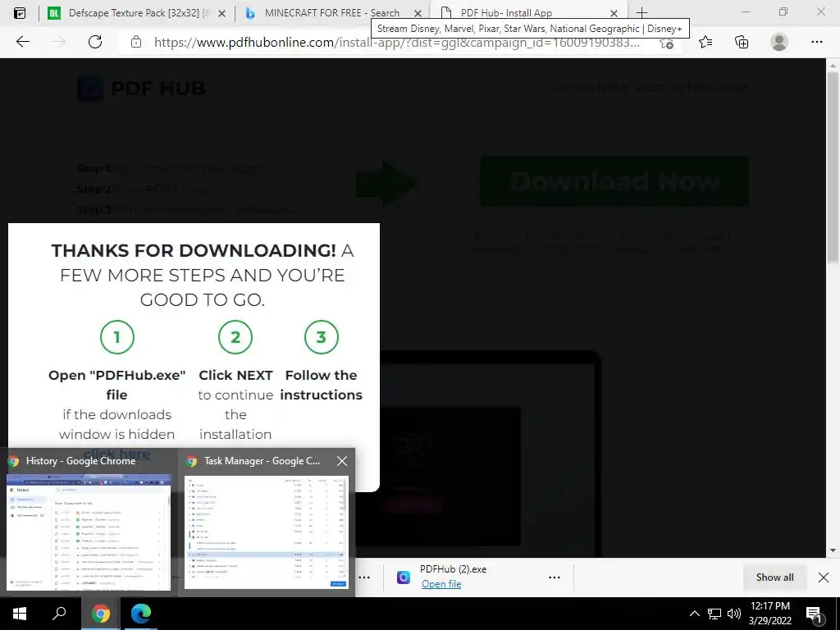Screen dimensions: 840x630
Task: Close the Task Manager preview window
Action: pos(342,461)
